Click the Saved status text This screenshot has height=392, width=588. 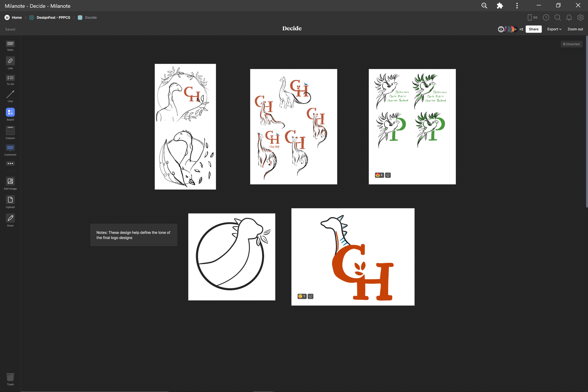pyautogui.click(x=10, y=29)
